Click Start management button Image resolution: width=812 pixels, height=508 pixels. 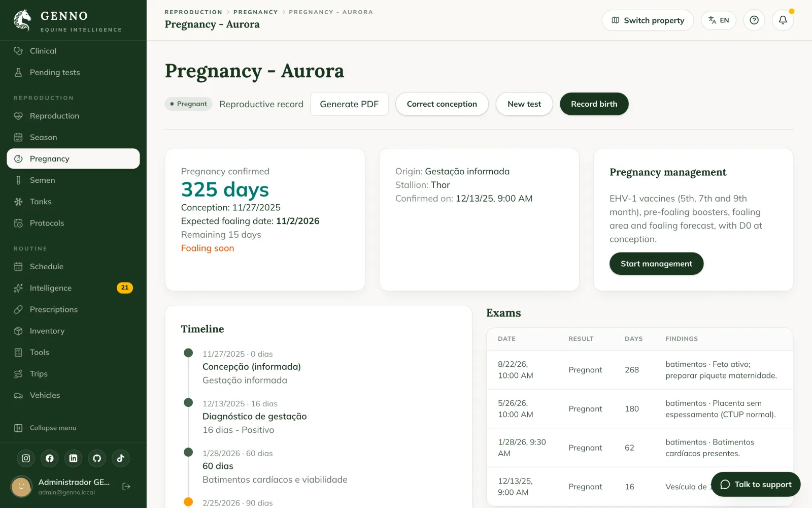(656, 264)
